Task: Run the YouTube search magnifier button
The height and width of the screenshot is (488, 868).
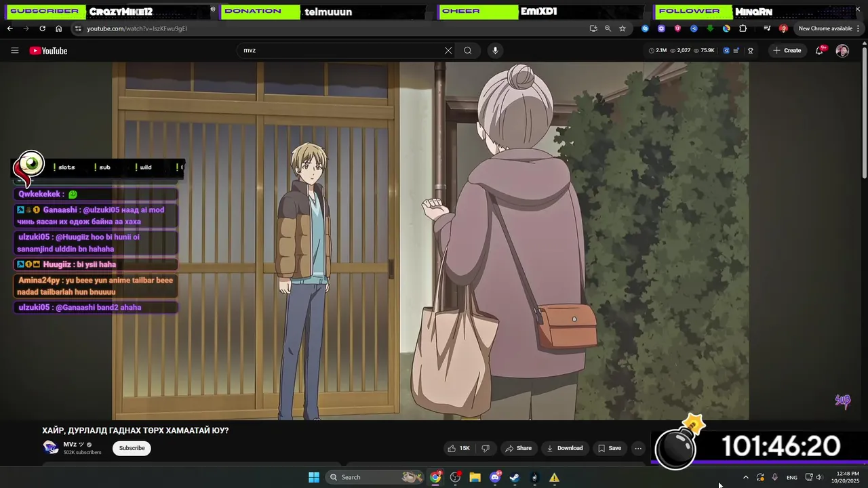Action: [x=468, y=51]
